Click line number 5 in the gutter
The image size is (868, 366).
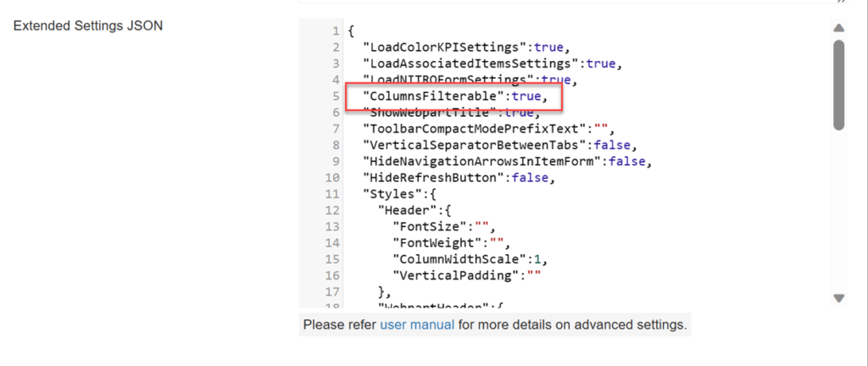tap(337, 97)
